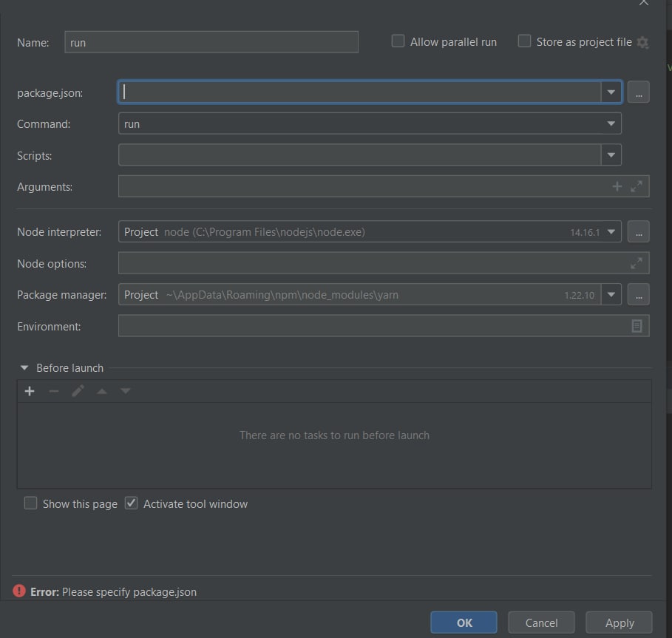Image resolution: width=672 pixels, height=638 pixels.
Task: Click the gear icon beside Store as project file
Action: (642, 42)
